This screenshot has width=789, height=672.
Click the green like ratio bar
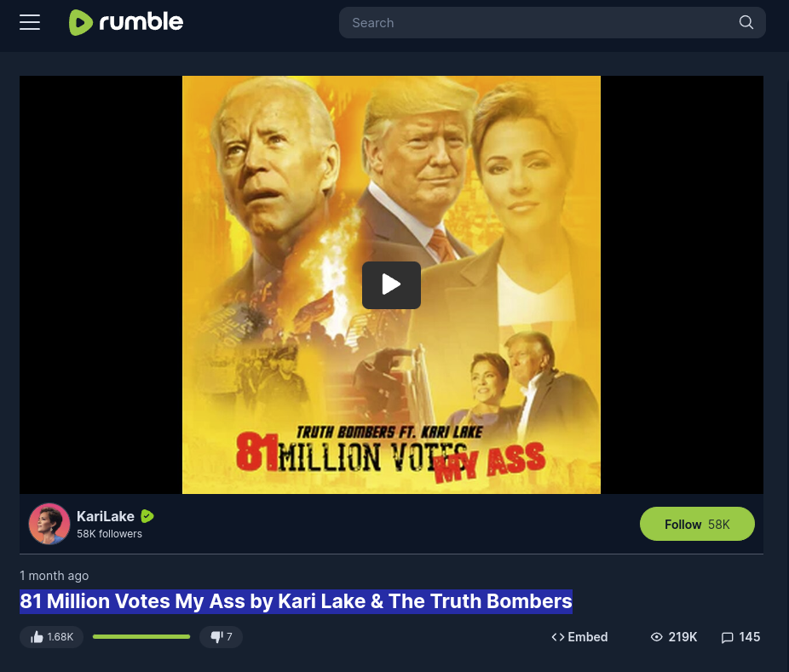coord(141,637)
